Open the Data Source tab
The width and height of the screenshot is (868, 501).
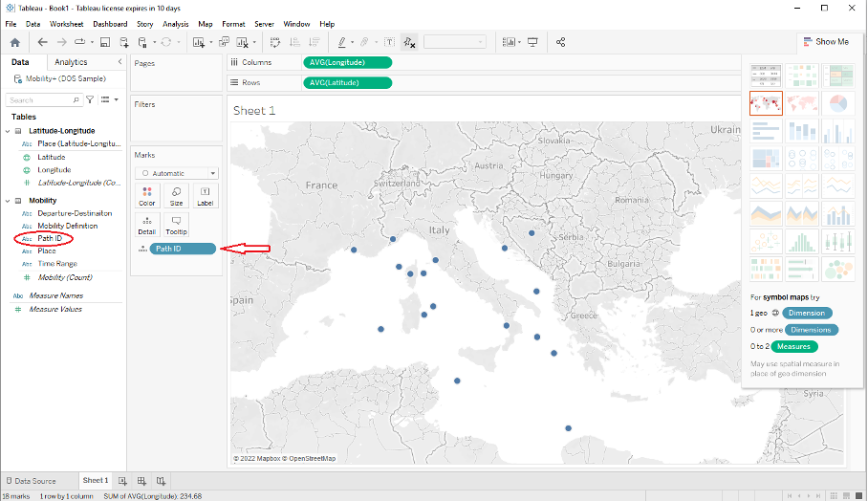tap(31, 481)
